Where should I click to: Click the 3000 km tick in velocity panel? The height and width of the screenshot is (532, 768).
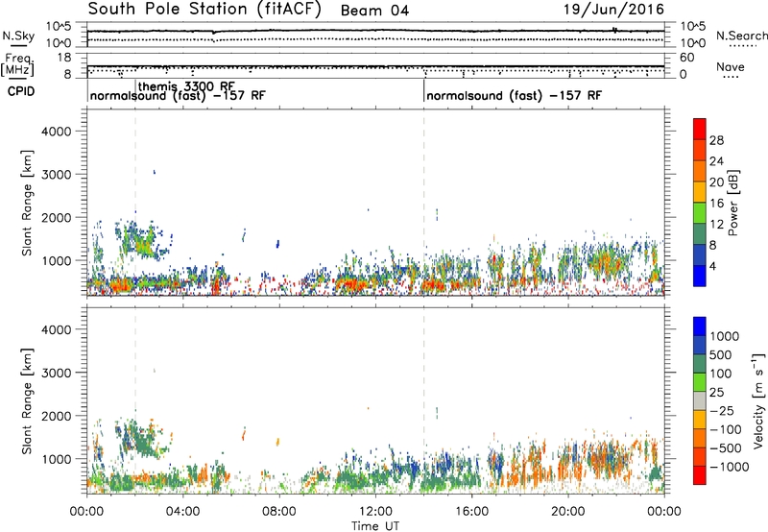pyautogui.click(x=57, y=373)
